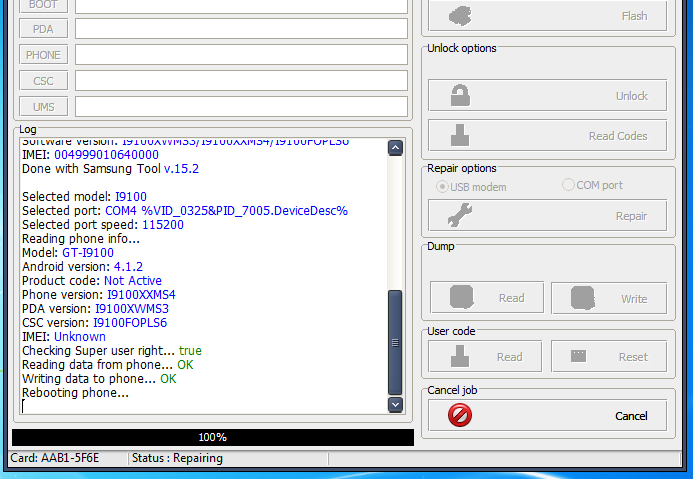
Task: Click Android version 4.1.2 line
Action: coord(82,267)
